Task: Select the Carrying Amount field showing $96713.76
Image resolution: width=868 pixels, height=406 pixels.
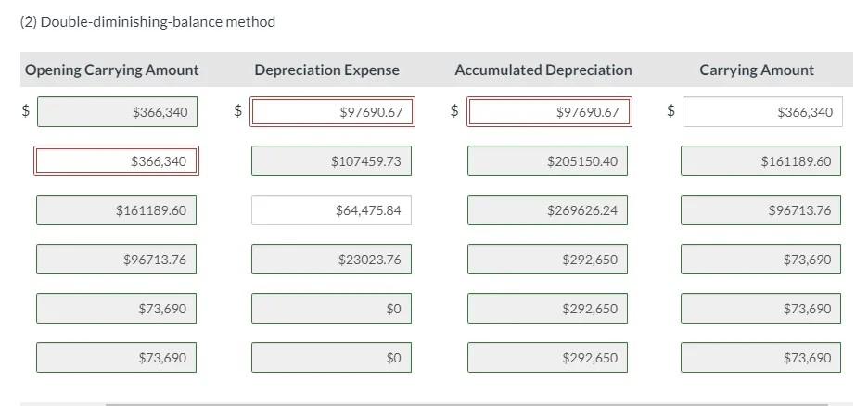Action: 760,210
